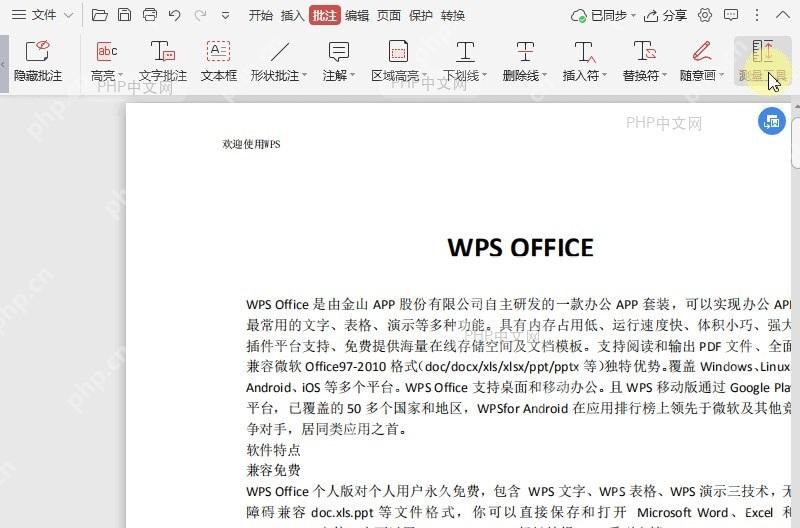Click the undo arrow icon

click(174, 15)
